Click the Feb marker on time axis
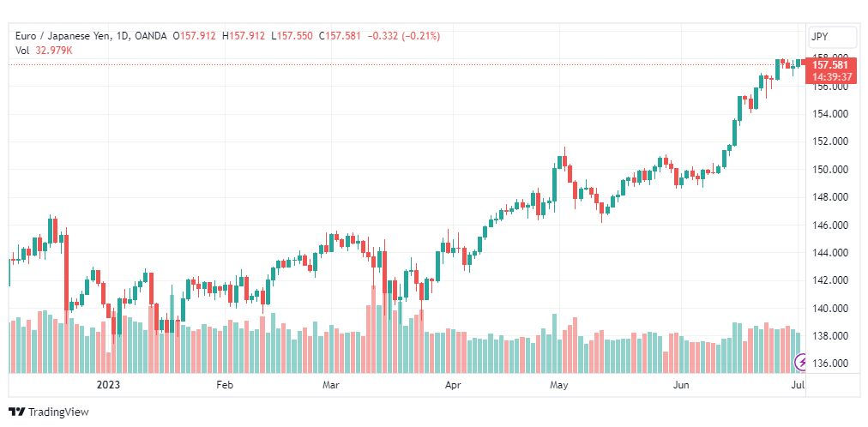 tap(226, 385)
